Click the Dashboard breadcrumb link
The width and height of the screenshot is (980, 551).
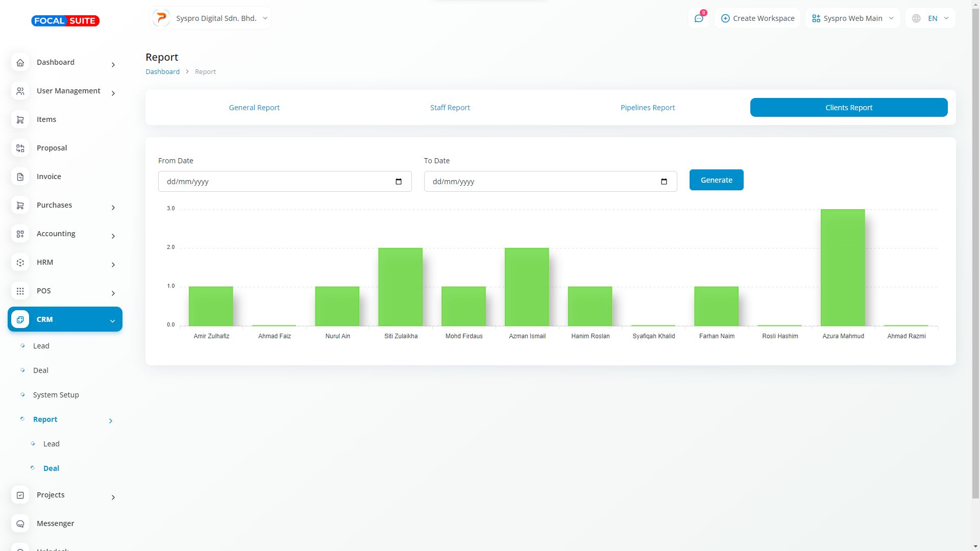[162, 72]
